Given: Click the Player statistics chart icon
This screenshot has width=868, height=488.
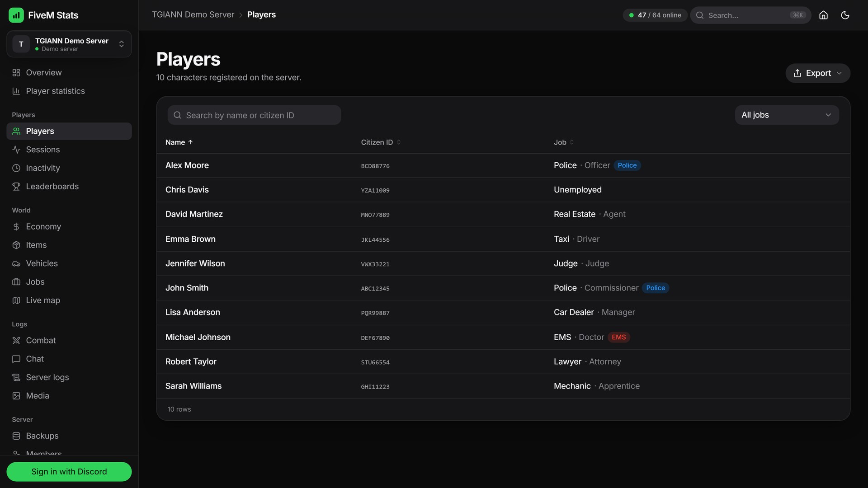Looking at the screenshot, I should point(16,91).
